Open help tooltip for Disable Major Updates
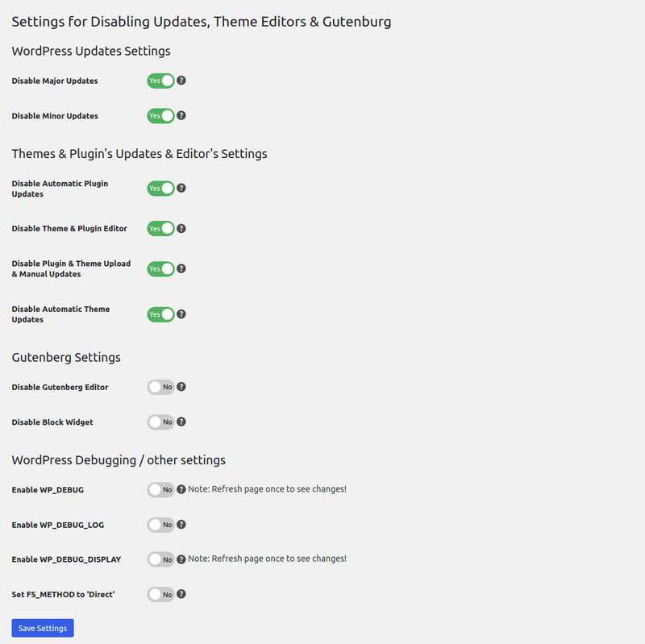Screen dimensions: 645x644 click(x=181, y=81)
